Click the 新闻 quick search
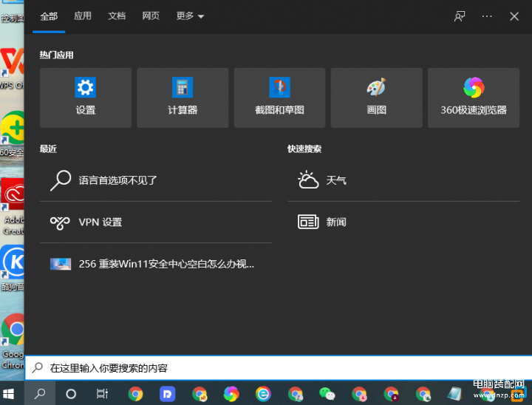This screenshot has width=532, height=405. click(403, 222)
